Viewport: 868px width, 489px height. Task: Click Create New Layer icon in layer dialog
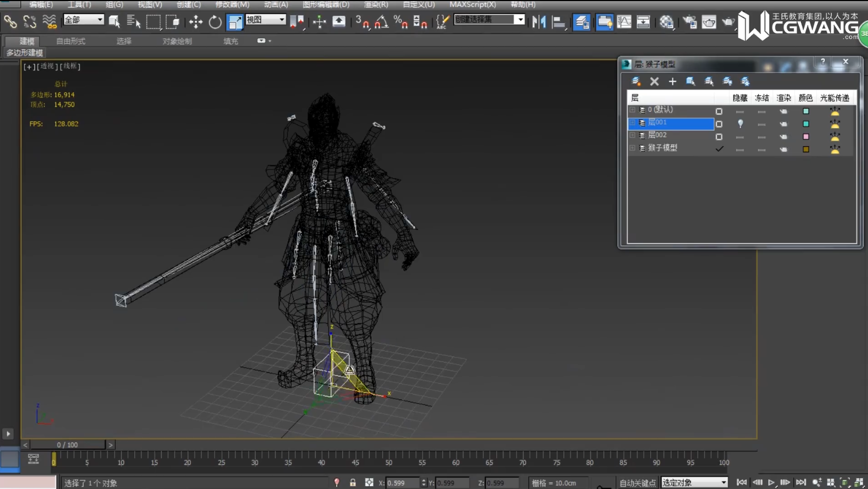[x=636, y=81]
